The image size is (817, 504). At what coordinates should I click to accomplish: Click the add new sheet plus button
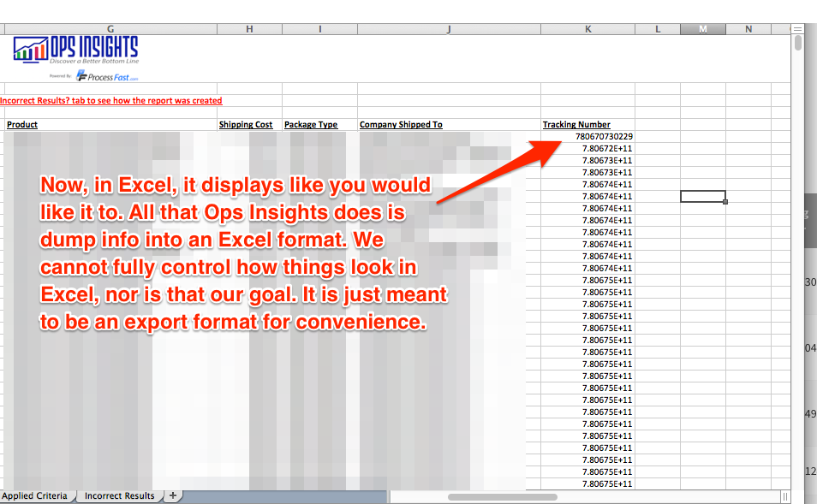click(x=172, y=496)
